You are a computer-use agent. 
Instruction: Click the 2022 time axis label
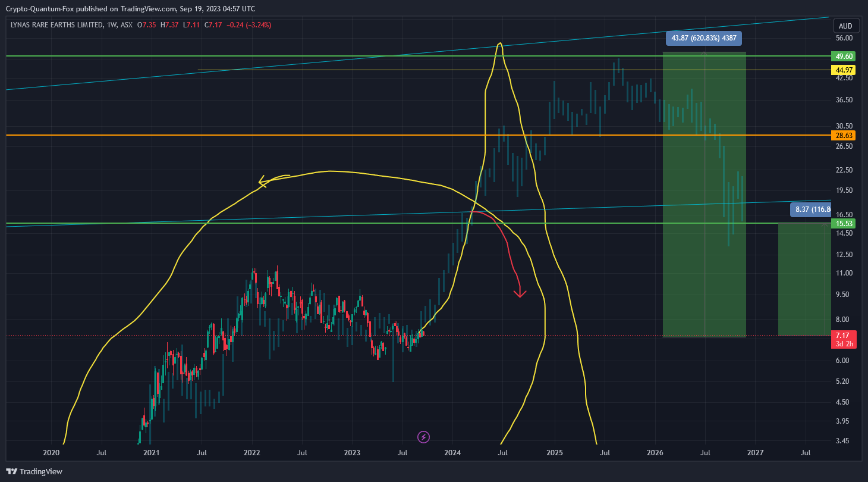[x=252, y=453]
